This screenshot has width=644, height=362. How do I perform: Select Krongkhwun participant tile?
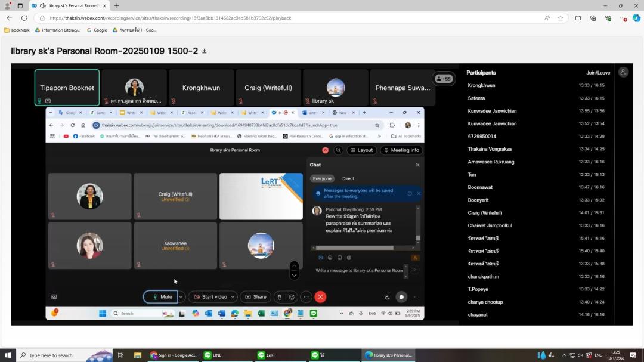point(202,88)
